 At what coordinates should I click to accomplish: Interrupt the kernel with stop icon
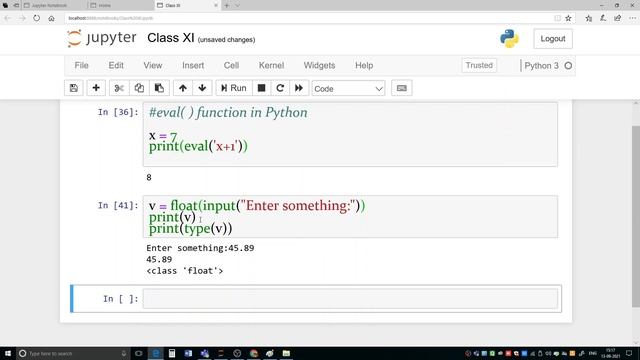click(262, 88)
